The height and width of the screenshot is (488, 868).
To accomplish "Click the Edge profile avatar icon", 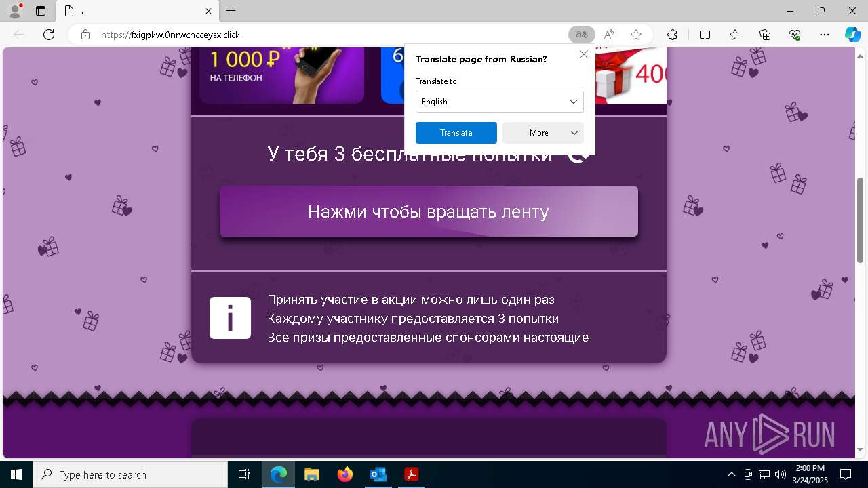I will (15, 11).
